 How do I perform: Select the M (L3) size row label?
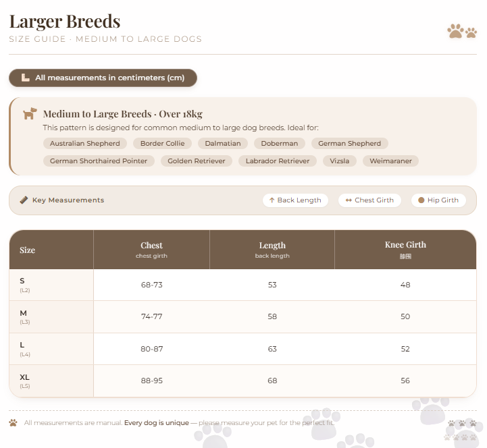click(x=51, y=316)
